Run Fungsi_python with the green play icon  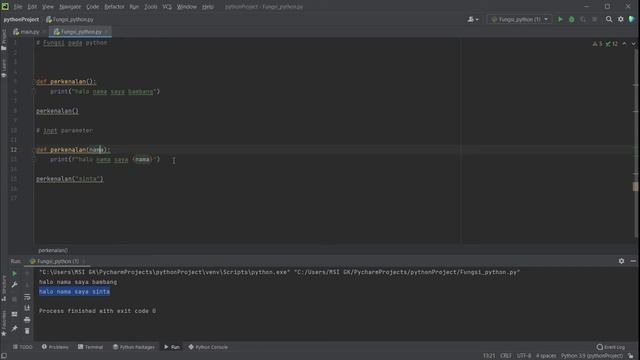coord(560,19)
